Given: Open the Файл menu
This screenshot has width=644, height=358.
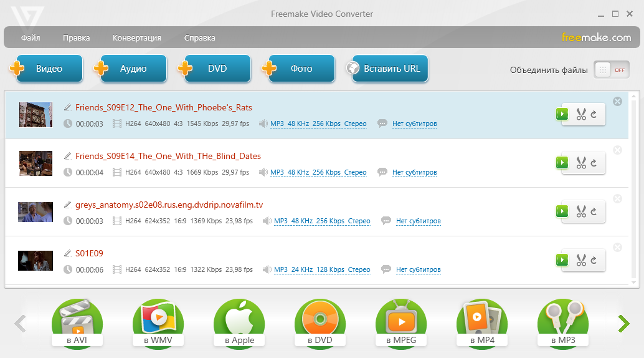Looking at the screenshot, I should (30, 37).
